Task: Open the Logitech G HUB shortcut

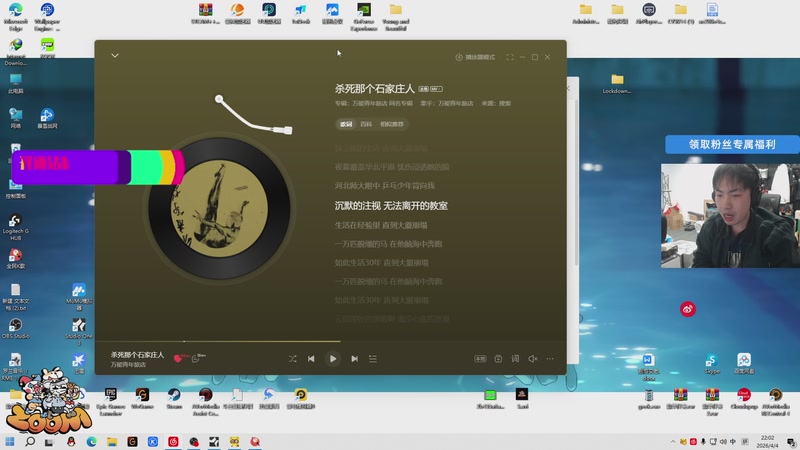Action: coord(15,227)
